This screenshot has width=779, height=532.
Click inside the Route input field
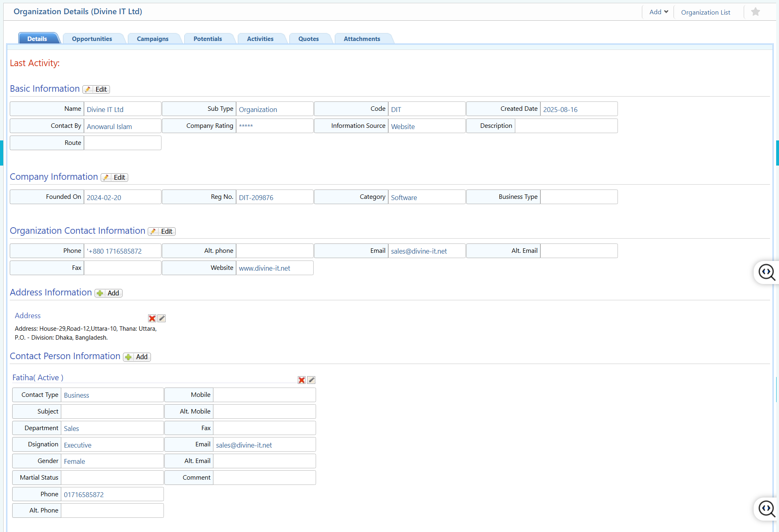point(122,143)
